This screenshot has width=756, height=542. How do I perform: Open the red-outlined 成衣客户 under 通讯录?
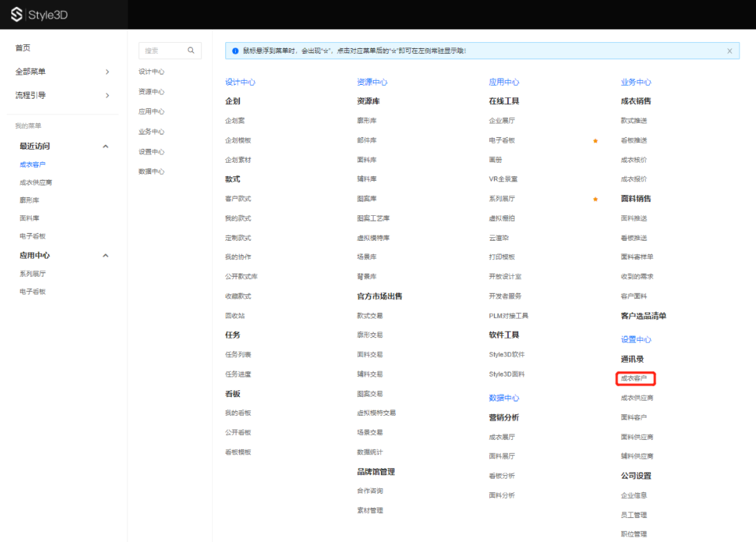tap(634, 379)
